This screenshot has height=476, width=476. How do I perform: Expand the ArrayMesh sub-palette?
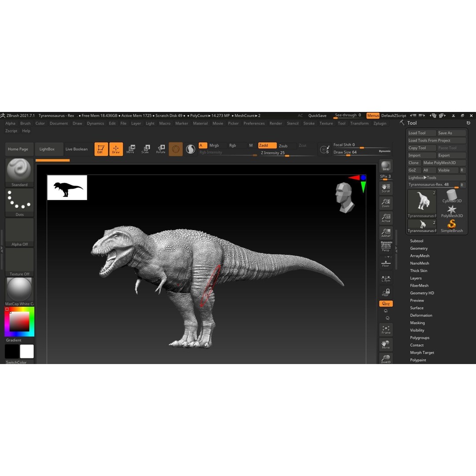coord(420,256)
